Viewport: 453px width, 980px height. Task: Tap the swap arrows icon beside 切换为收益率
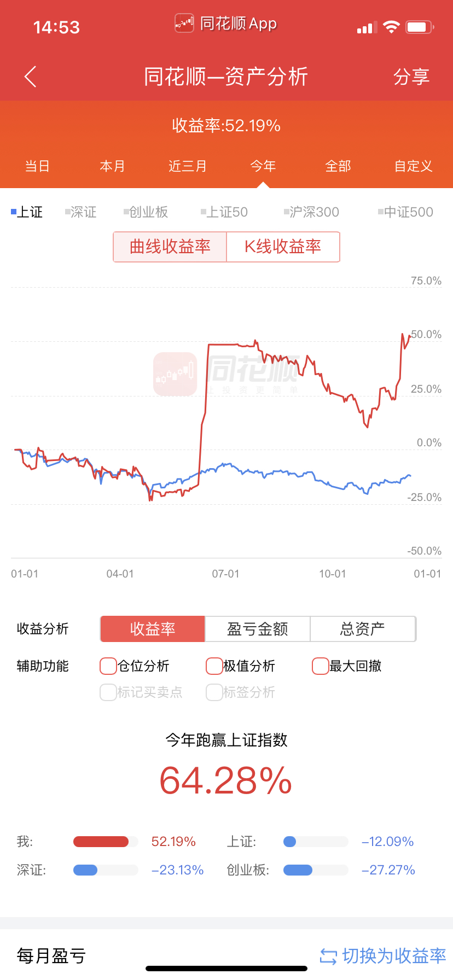tap(328, 956)
